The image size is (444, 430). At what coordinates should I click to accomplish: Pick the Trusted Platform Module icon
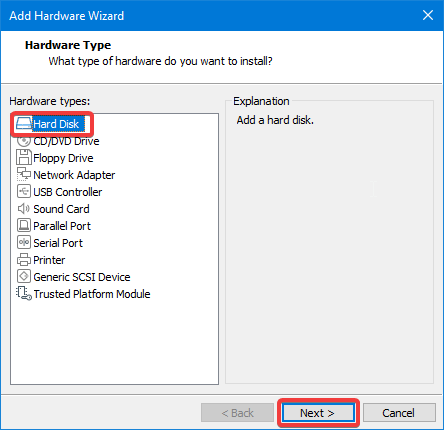[x=24, y=294]
